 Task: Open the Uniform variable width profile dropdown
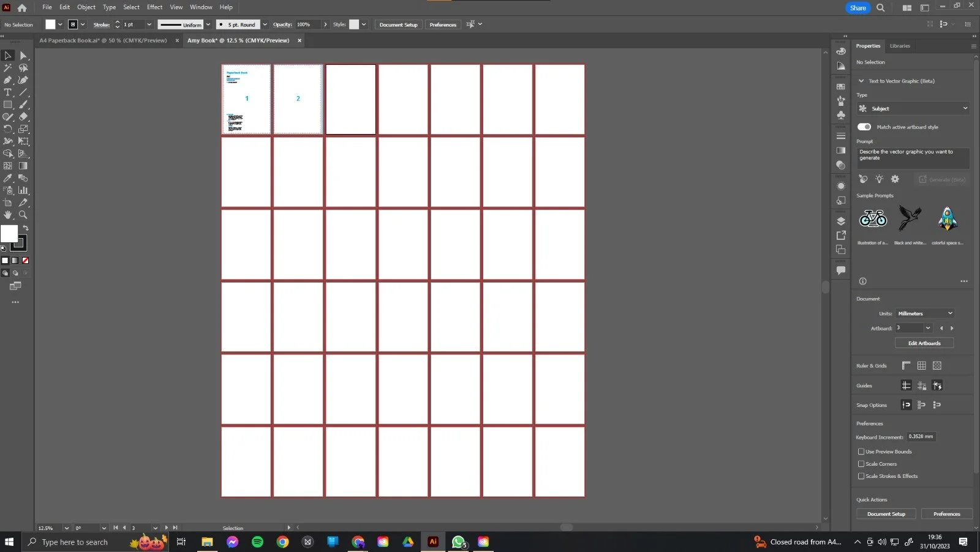tap(208, 24)
